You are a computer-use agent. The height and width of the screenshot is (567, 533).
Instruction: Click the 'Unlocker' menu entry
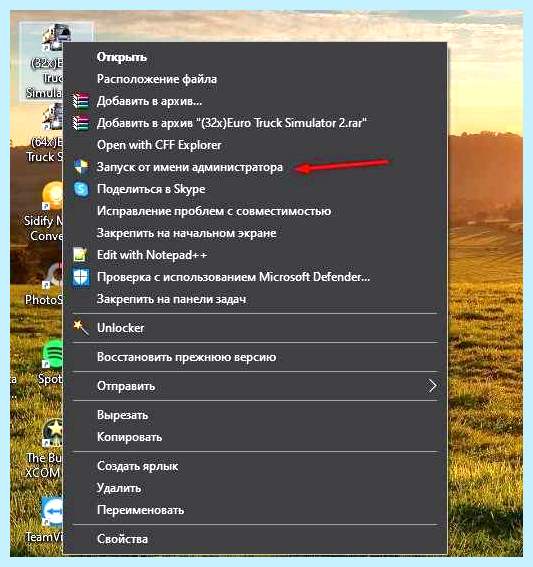[x=255, y=328]
